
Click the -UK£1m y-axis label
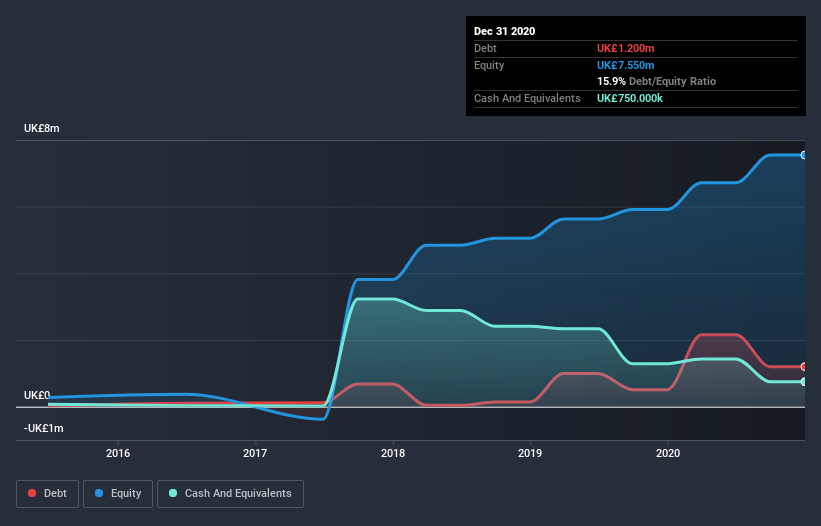pos(43,428)
